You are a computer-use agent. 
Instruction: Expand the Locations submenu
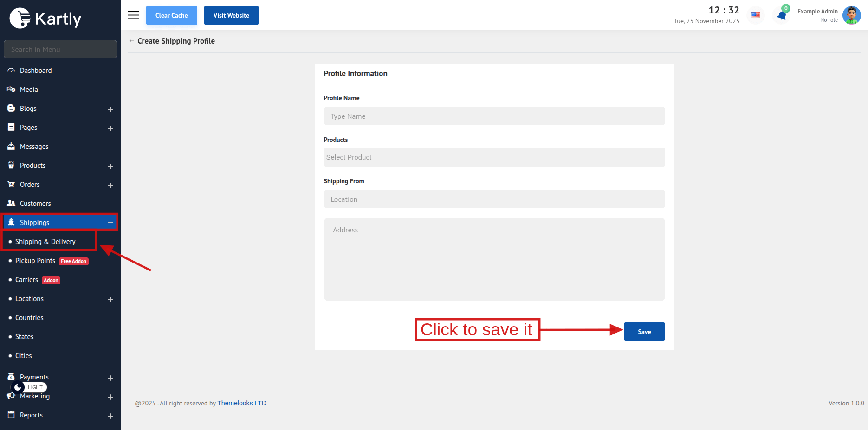pos(110,299)
